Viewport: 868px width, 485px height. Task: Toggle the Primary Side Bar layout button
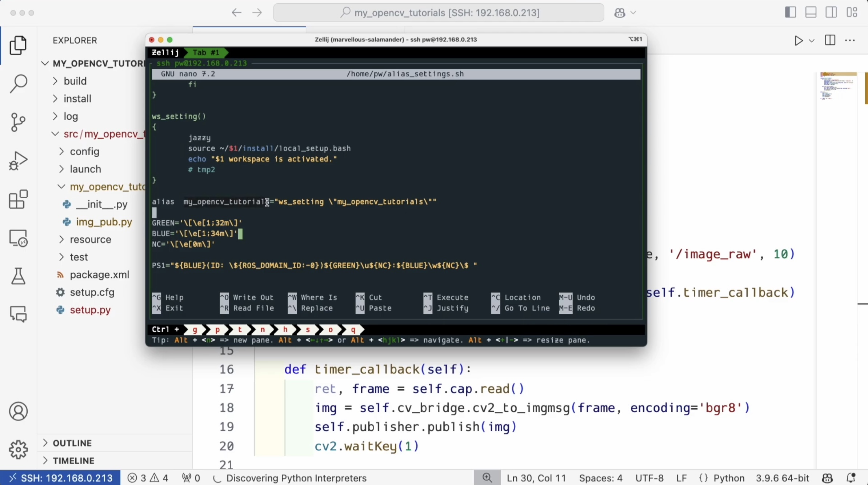tap(790, 12)
